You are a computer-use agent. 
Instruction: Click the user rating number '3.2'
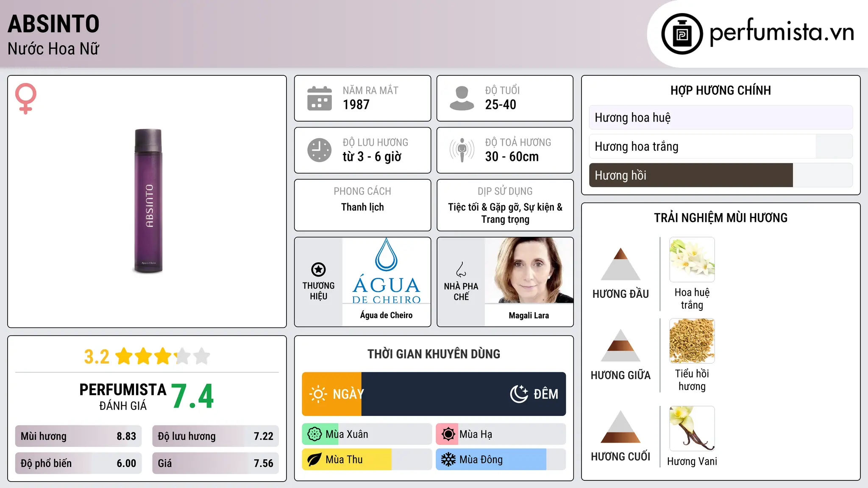(x=97, y=357)
